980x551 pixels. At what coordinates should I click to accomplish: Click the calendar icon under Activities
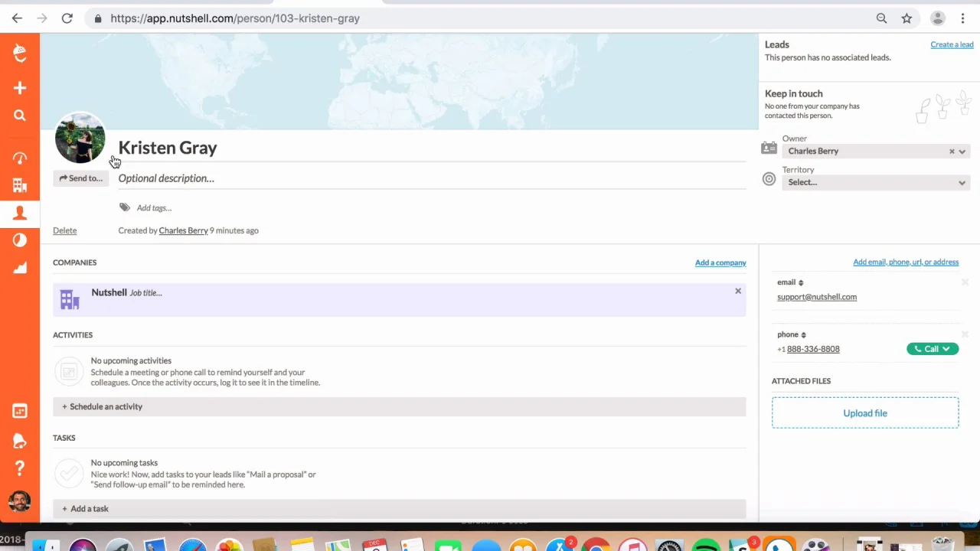coord(69,372)
